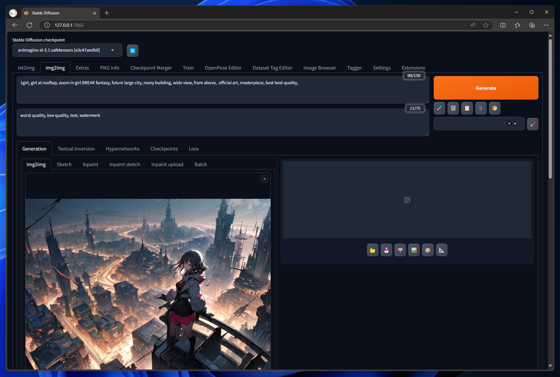Click the browser refresh button

pos(30,25)
